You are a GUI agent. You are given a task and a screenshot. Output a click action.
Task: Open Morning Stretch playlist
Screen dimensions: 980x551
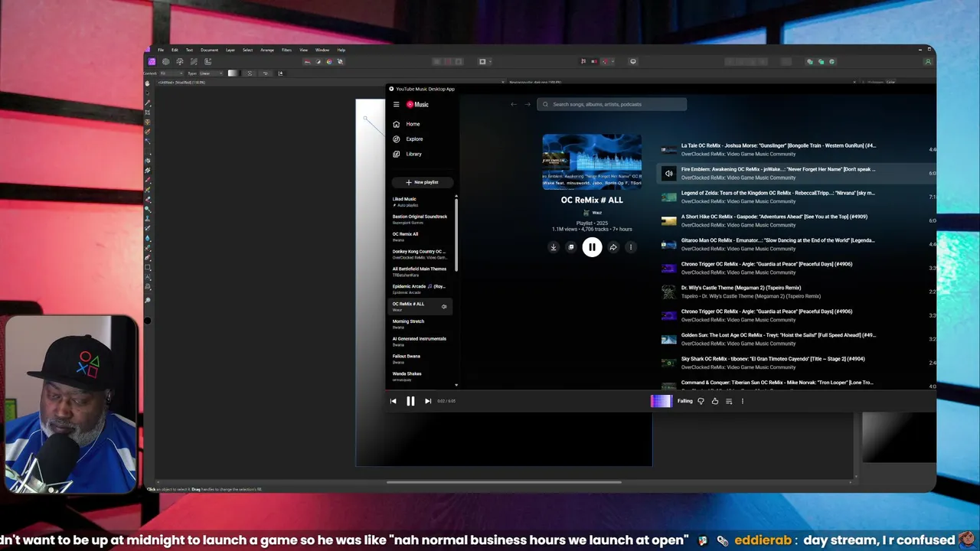[x=421, y=324]
